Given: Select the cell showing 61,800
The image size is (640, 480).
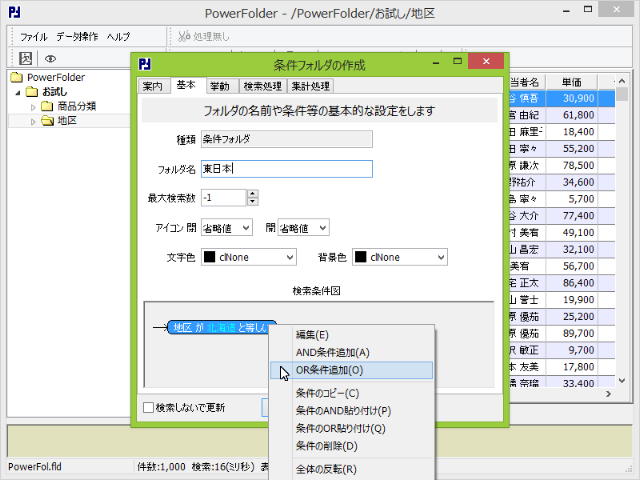Looking at the screenshot, I should click(571, 115).
